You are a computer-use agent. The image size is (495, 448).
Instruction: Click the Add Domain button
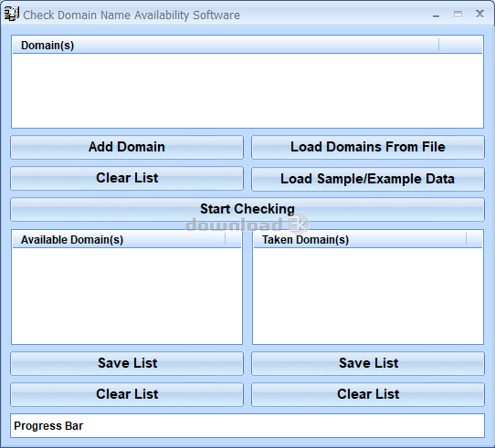(x=127, y=147)
